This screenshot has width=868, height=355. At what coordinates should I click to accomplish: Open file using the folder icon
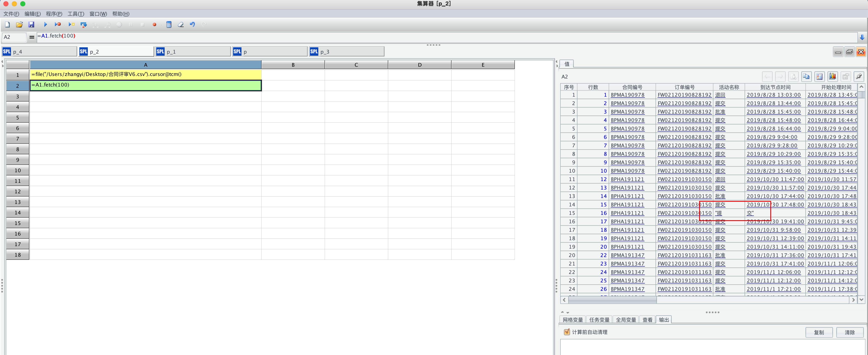(19, 24)
